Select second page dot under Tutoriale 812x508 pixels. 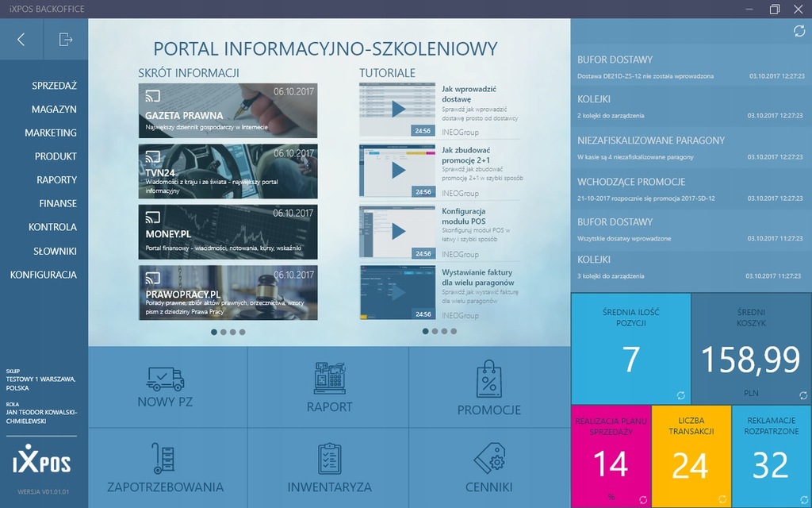click(435, 331)
